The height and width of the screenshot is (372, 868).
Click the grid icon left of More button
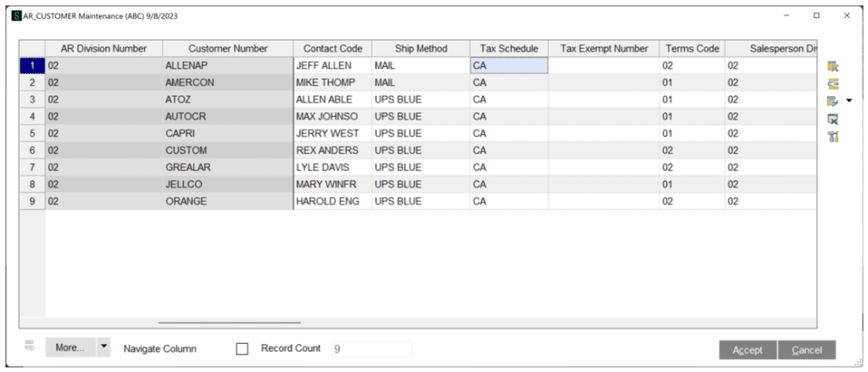click(x=30, y=346)
